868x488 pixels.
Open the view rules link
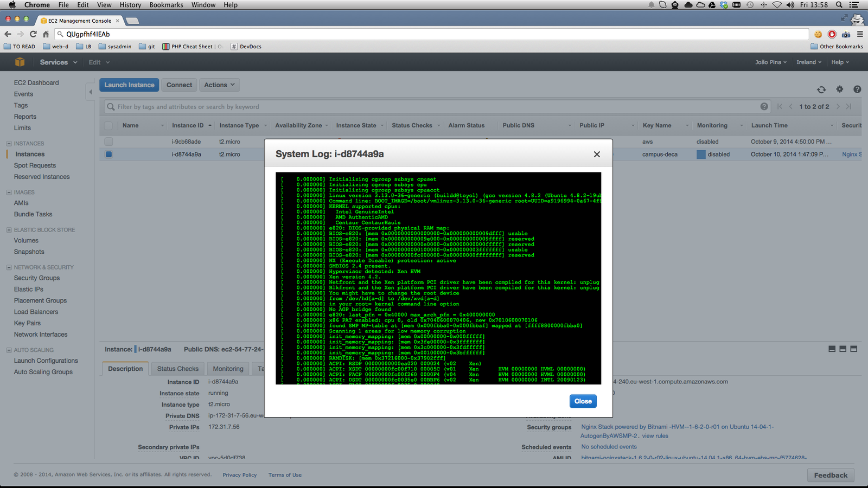coord(655,436)
